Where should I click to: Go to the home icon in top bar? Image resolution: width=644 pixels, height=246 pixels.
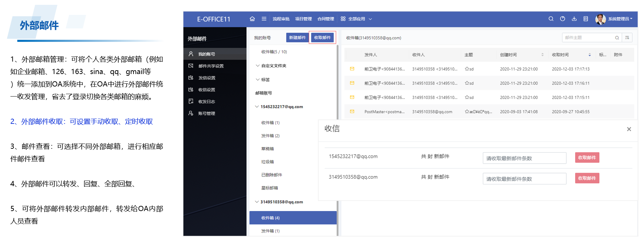[252, 19]
